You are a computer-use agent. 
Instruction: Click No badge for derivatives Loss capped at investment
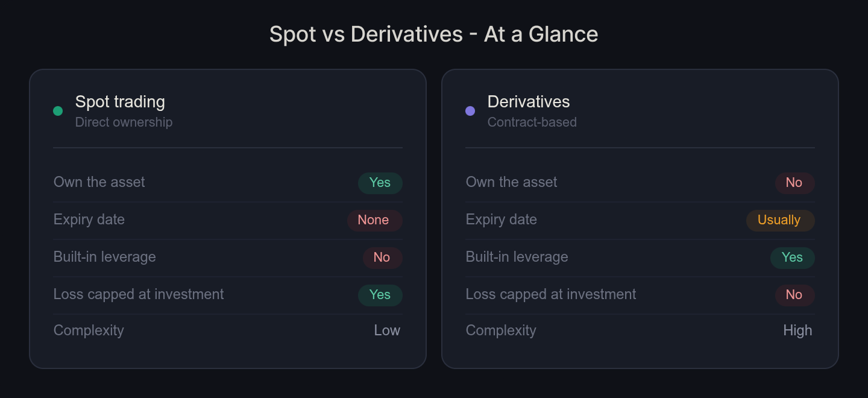coord(794,295)
